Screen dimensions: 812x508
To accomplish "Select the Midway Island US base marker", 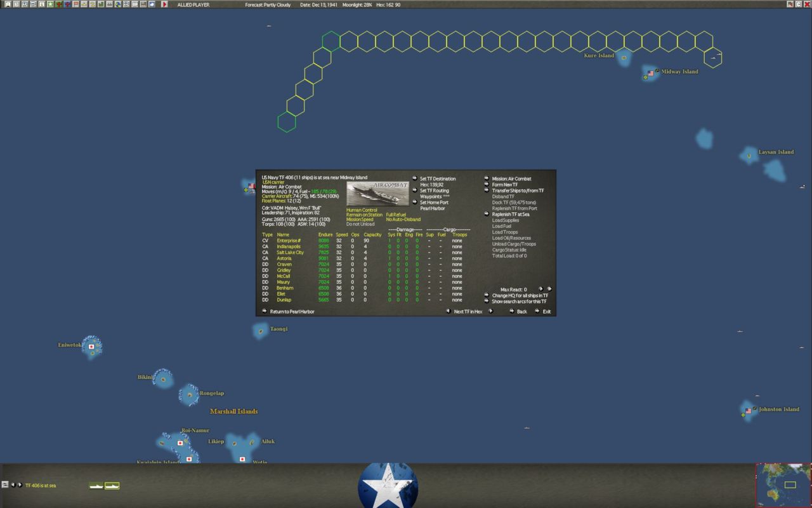I will 650,73.
